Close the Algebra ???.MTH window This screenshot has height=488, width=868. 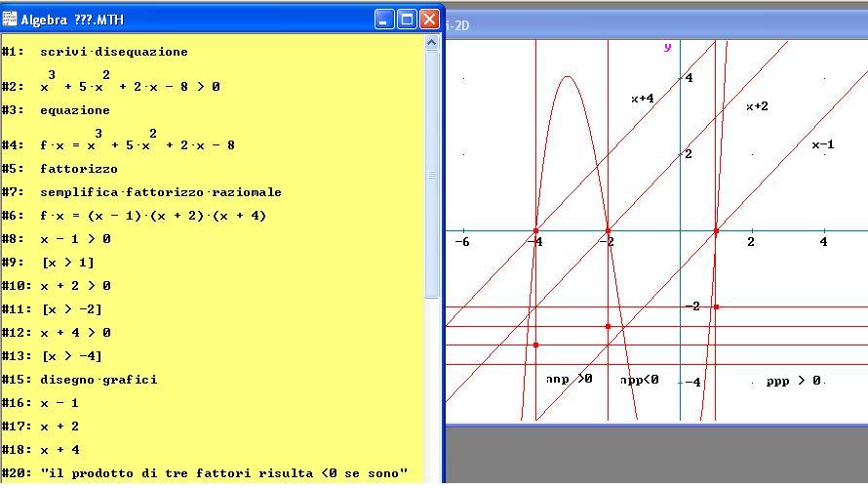(x=429, y=20)
